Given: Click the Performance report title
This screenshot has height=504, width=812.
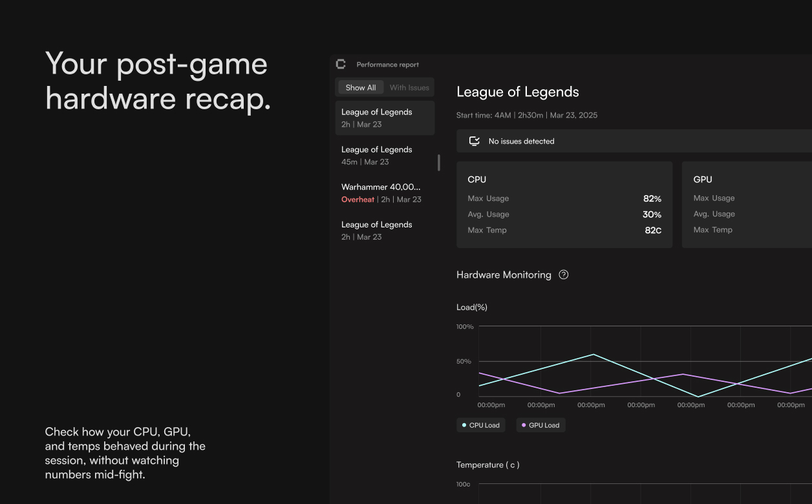Looking at the screenshot, I should click(x=388, y=65).
